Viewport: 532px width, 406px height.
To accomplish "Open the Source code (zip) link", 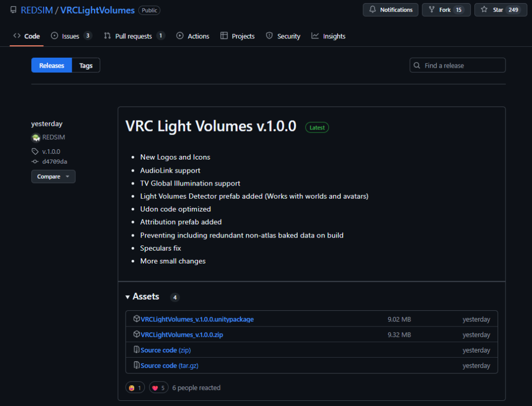I will pos(166,350).
